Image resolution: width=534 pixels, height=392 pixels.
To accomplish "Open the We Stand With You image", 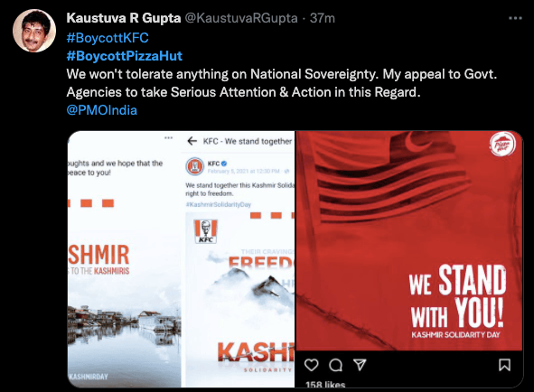I will pos(409,241).
